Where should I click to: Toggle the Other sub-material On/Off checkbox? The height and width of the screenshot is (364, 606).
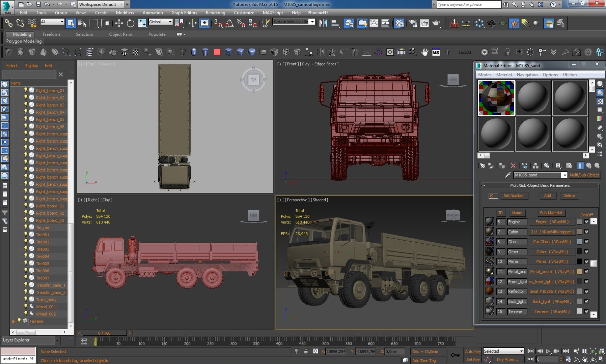point(586,251)
